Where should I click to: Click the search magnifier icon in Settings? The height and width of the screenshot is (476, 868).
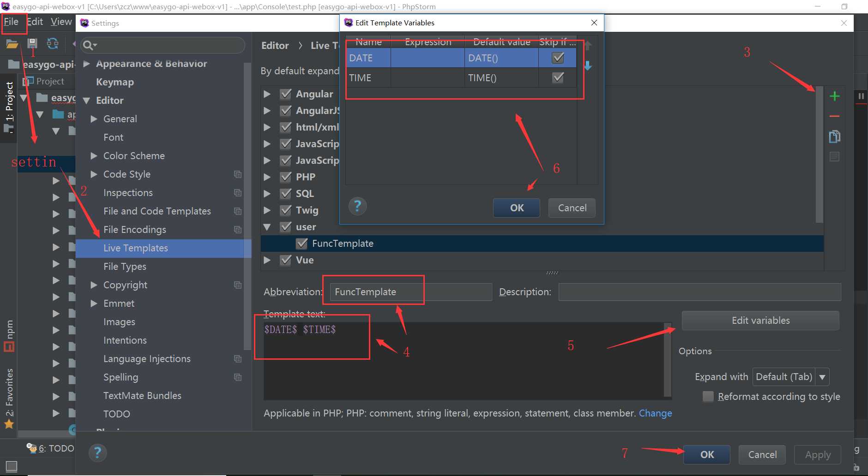click(90, 45)
